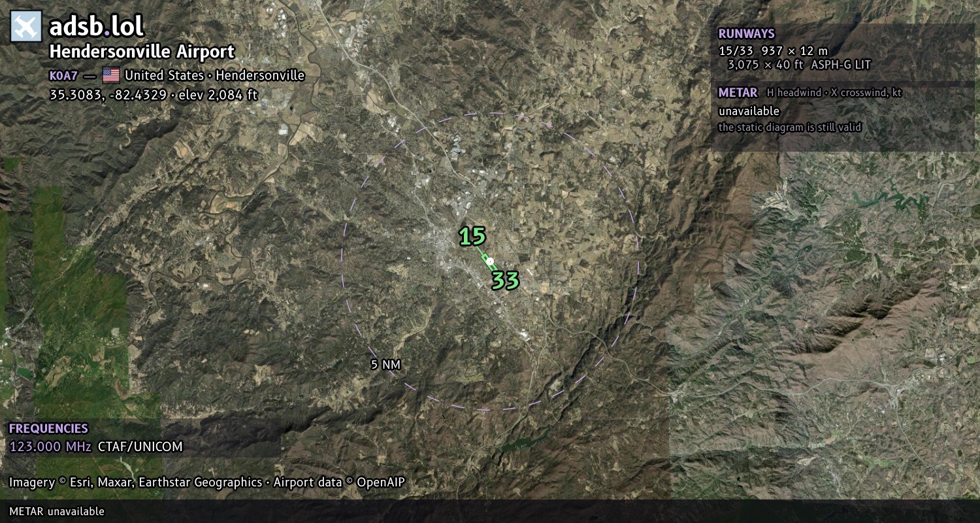Click the K0A7 airport code
The width and height of the screenshot is (980, 523).
[x=63, y=75]
